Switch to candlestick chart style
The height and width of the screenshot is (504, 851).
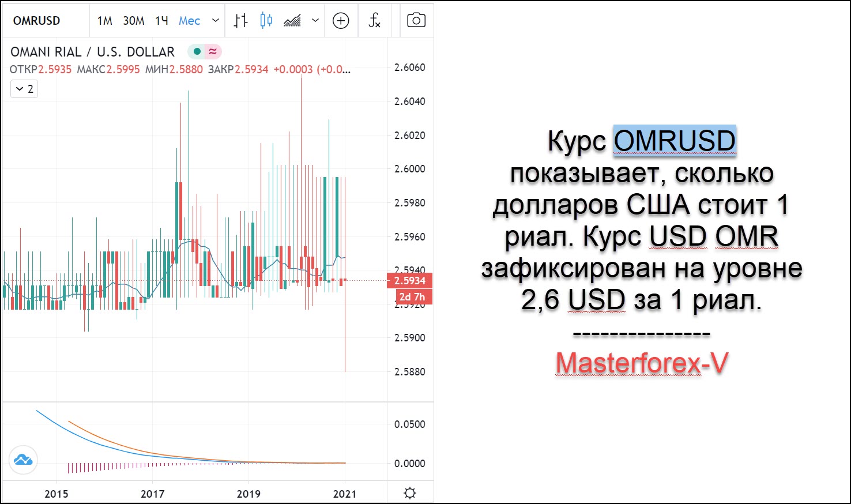click(266, 21)
